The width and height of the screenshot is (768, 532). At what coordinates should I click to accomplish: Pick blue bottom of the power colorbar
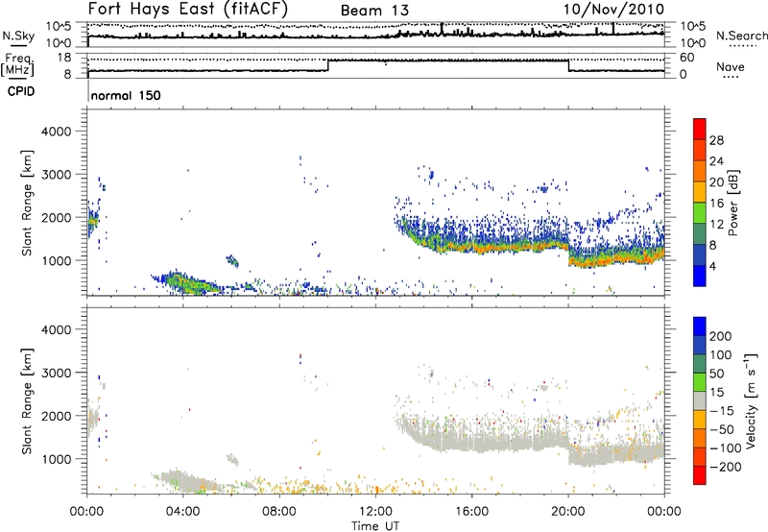click(700, 276)
